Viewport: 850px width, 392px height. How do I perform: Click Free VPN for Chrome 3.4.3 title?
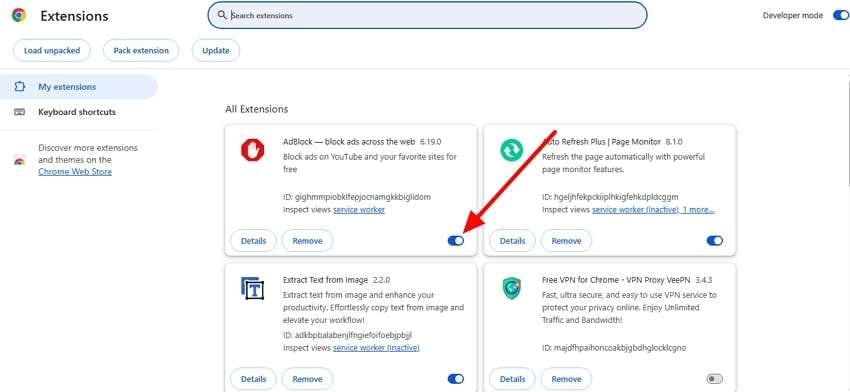[627, 280]
